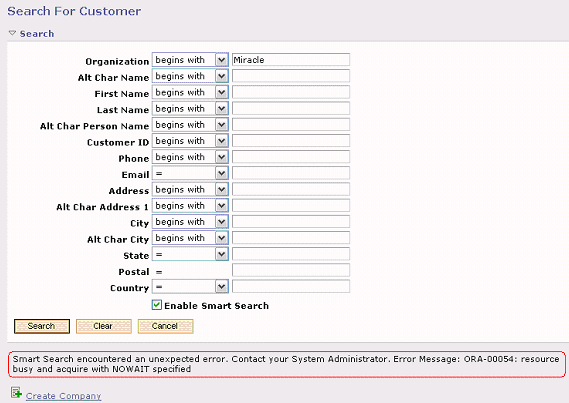The image size is (569, 403).
Task: Open the Organization operator dropdown
Action: coord(190,60)
